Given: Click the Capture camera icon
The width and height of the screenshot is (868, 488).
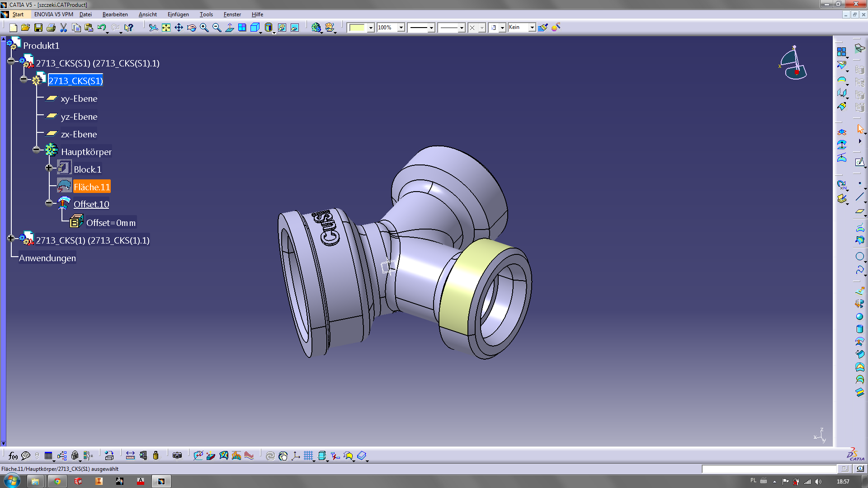Looking at the screenshot, I should click(x=177, y=455).
